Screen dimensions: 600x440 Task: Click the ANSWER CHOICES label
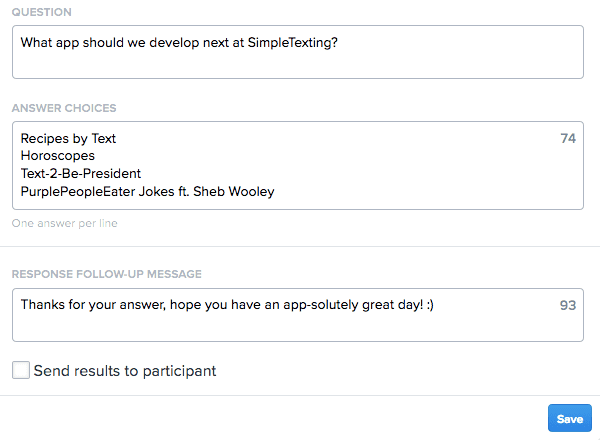coord(64,108)
